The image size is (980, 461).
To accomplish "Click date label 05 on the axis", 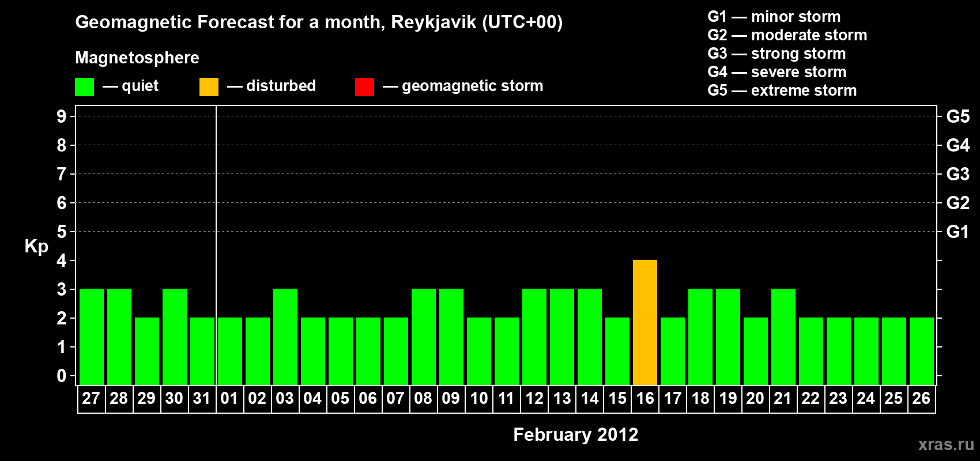I will tap(340, 398).
